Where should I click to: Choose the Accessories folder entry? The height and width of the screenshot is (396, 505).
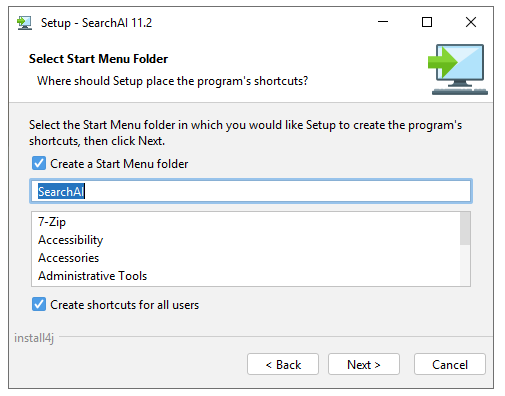246,258
